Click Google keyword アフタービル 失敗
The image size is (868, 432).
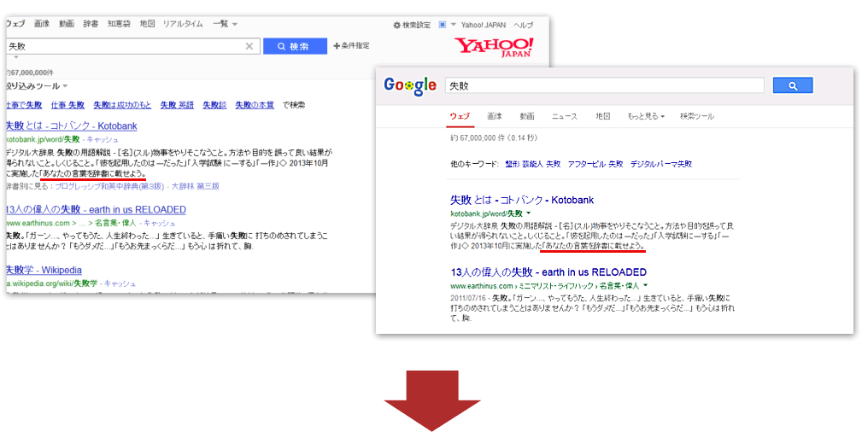(x=595, y=164)
